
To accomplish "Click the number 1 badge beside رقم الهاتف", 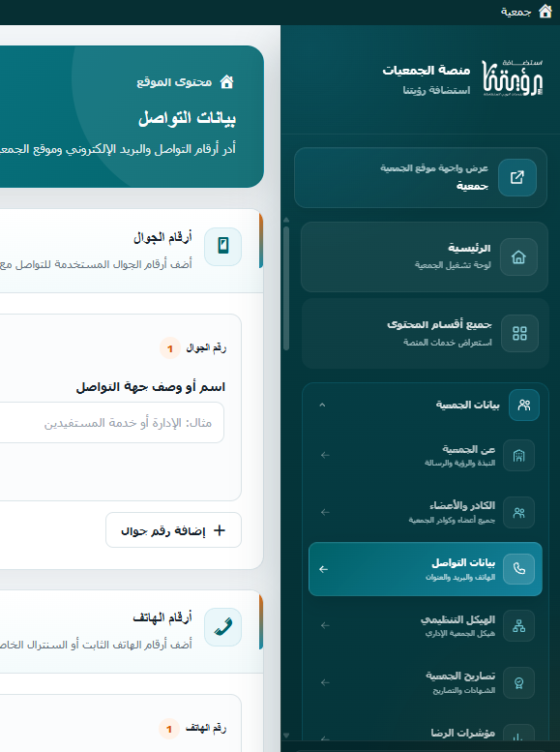I will 169,729.
